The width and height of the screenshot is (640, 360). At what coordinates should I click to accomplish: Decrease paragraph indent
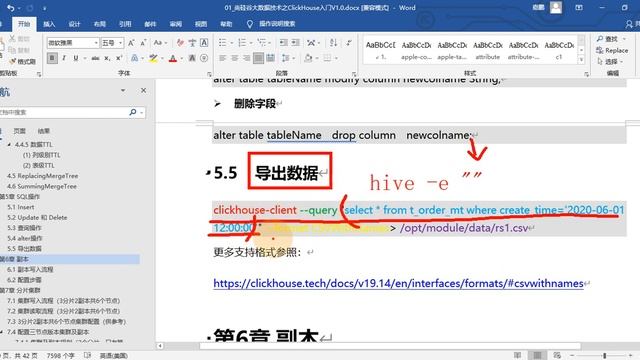(x=284, y=43)
